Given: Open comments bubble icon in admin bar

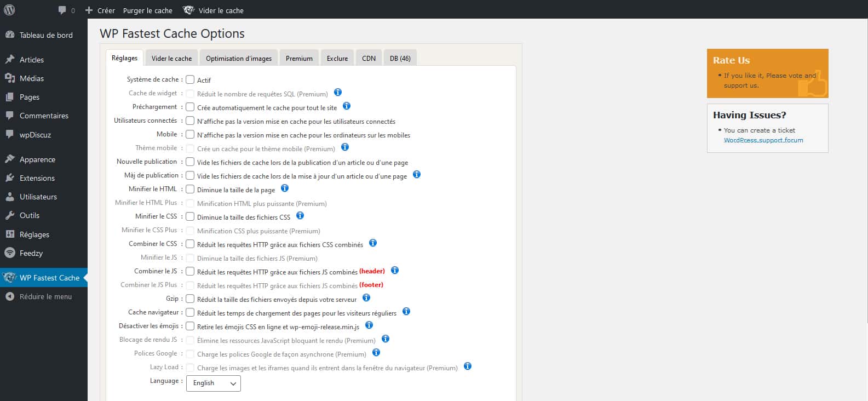Looking at the screenshot, I should tap(62, 10).
